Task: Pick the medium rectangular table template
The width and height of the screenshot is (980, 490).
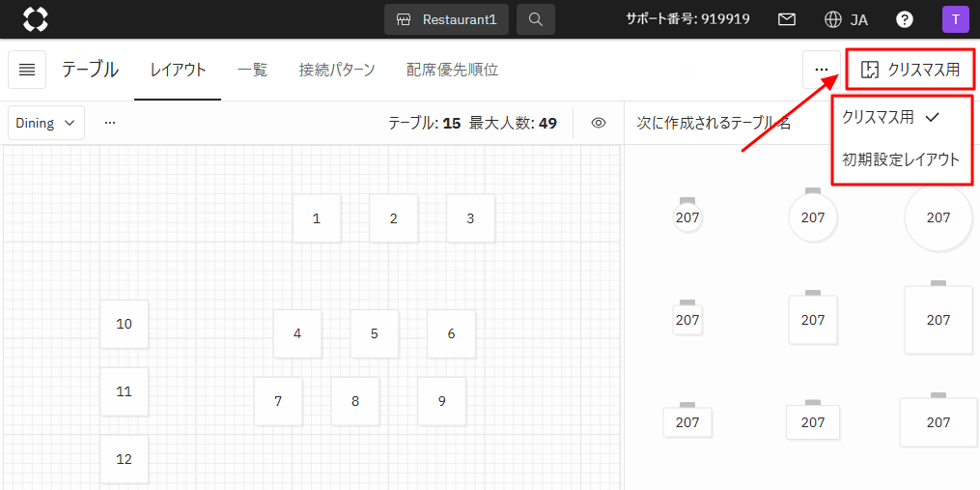Action: point(813,421)
